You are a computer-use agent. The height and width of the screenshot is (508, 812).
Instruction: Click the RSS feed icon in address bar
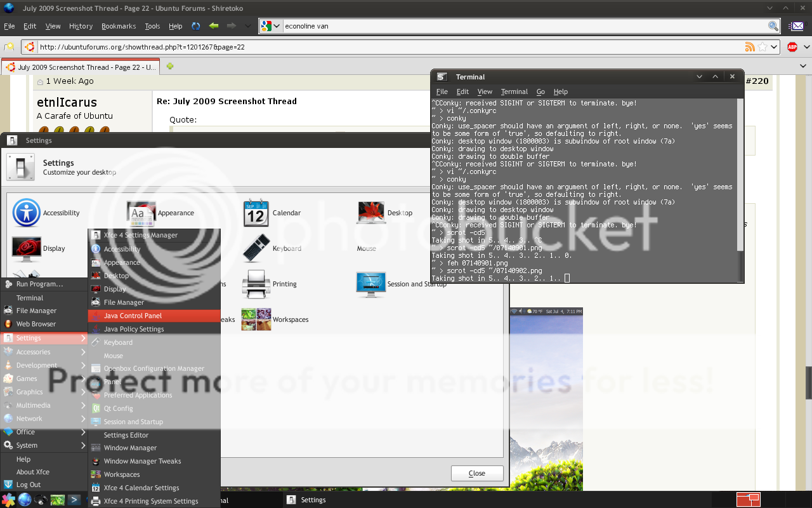pos(750,47)
